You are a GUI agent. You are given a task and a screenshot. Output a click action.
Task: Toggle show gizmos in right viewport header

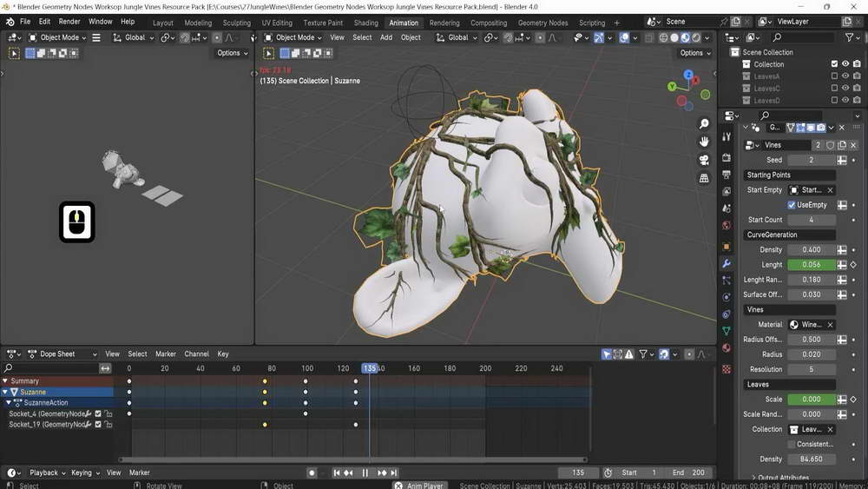click(x=599, y=37)
